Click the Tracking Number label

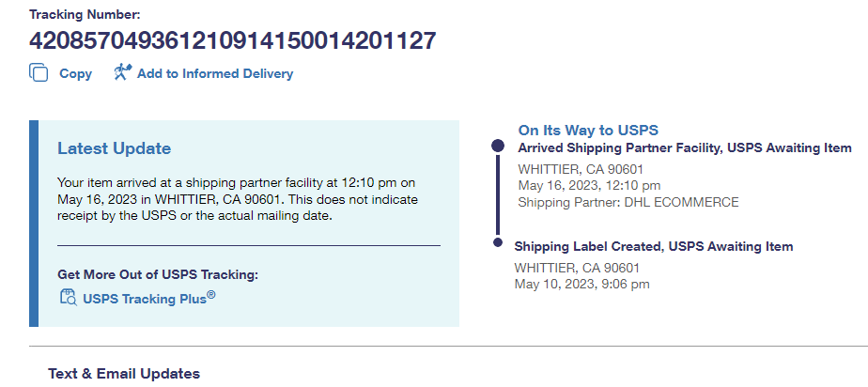coord(84,15)
